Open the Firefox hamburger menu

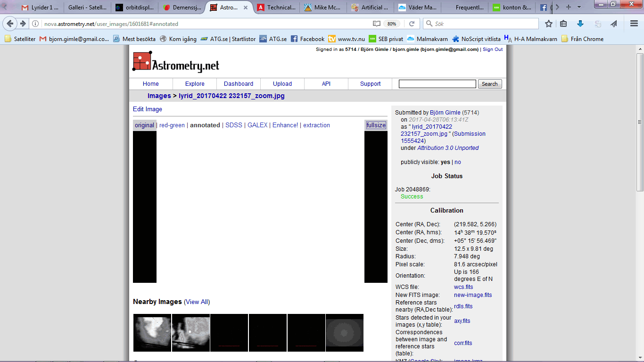[634, 24]
